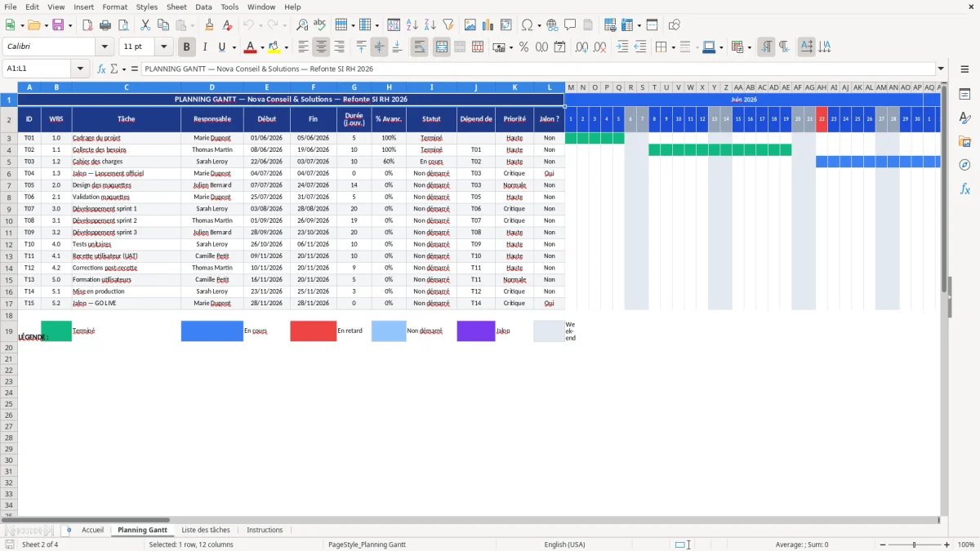
Task: Click the Copy icon
Action: point(163,25)
